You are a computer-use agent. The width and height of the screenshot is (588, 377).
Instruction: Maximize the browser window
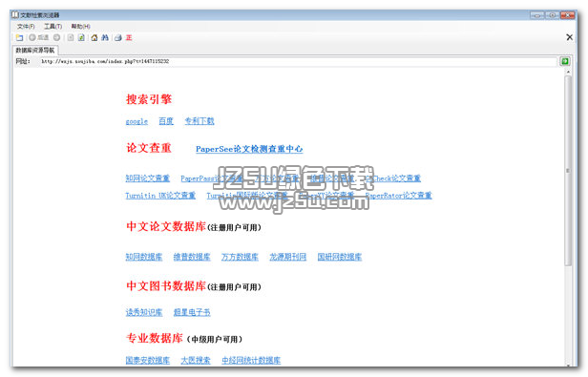552,15
